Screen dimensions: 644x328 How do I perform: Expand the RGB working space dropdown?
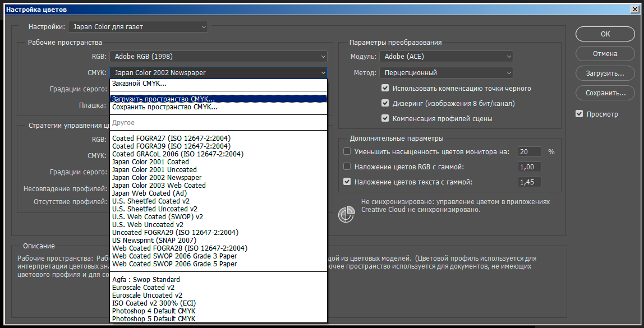pyautogui.click(x=218, y=56)
